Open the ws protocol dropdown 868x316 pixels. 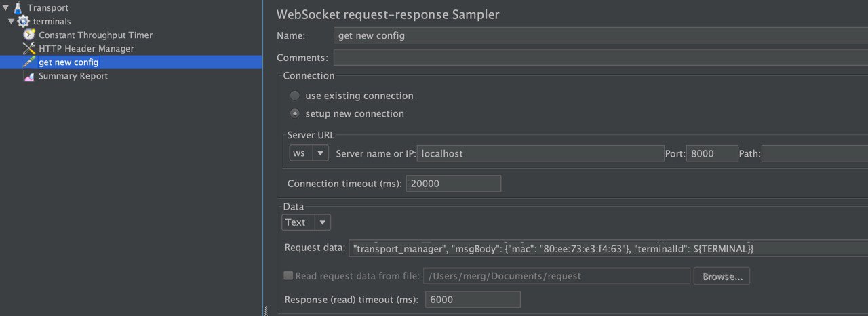click(309, 153)
